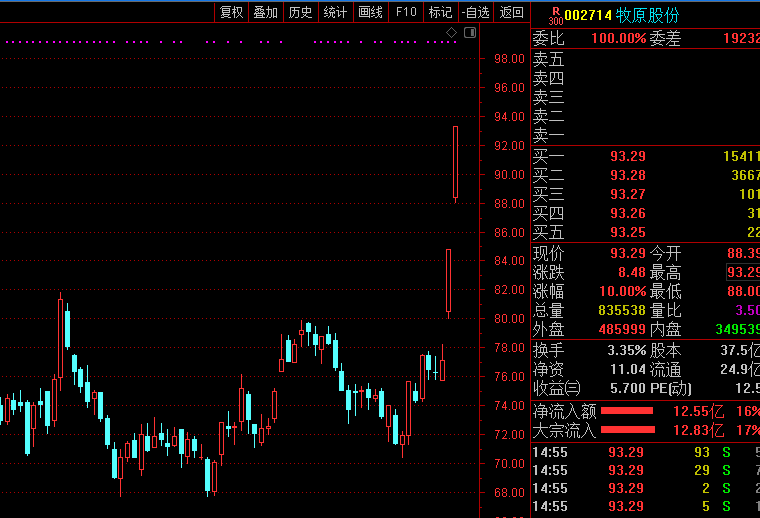Click 净流入额 amount 12.55亿
760x518 pixels.
(x=698, y=411)
